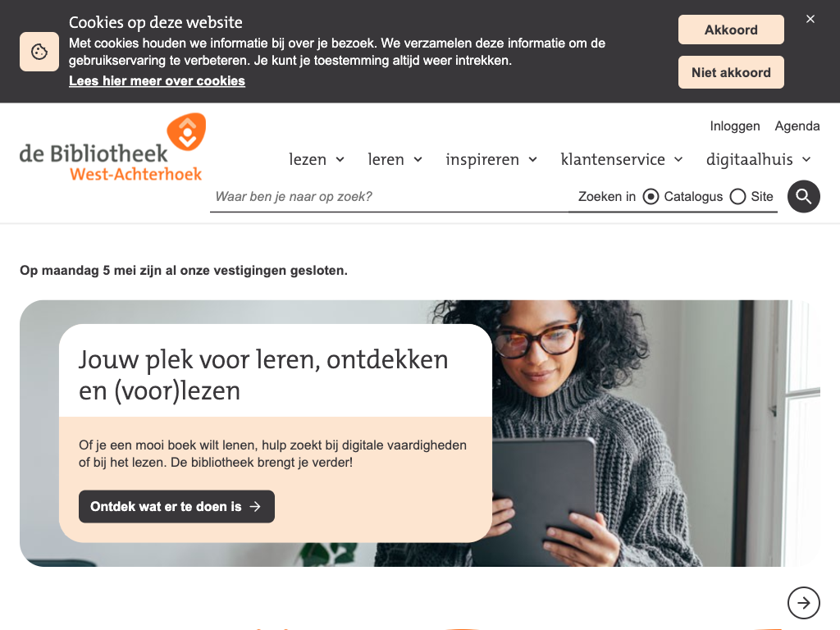Focus the Waar ben je naar op zoek field
This screenshot has width=840, height=630.
389,197
